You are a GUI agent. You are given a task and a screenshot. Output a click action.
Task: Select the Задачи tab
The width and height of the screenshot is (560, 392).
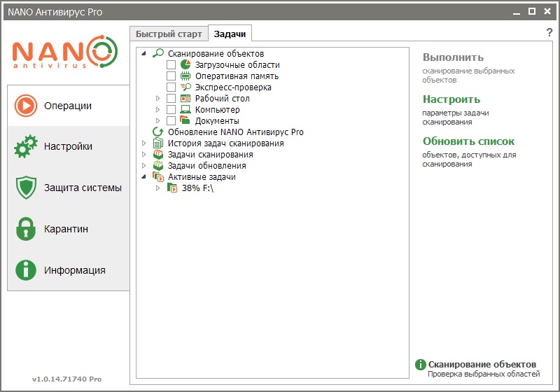point(230,34)
